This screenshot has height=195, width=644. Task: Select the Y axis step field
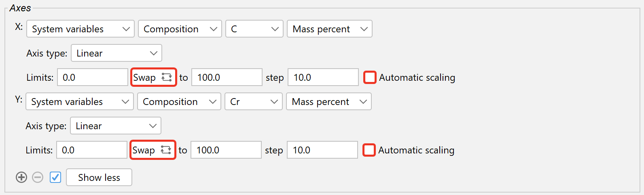click(x=322, y=150)
